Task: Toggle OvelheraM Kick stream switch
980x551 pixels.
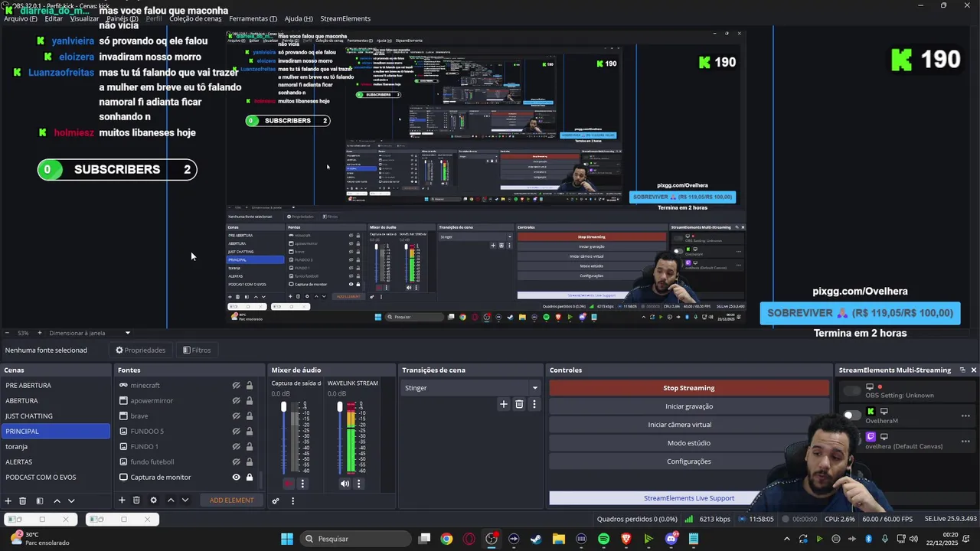Action: click(x=851, y=416)
